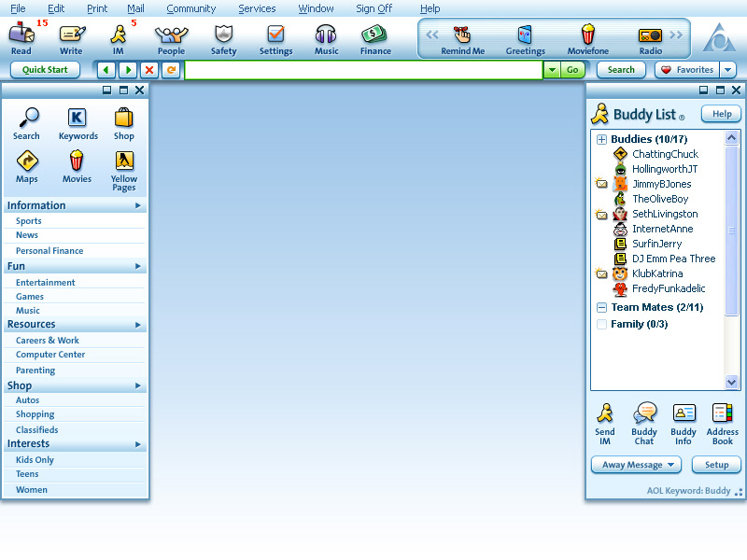Open Remind Me in the toolbar
Screen dimensions: 747x560
(462, 35)
